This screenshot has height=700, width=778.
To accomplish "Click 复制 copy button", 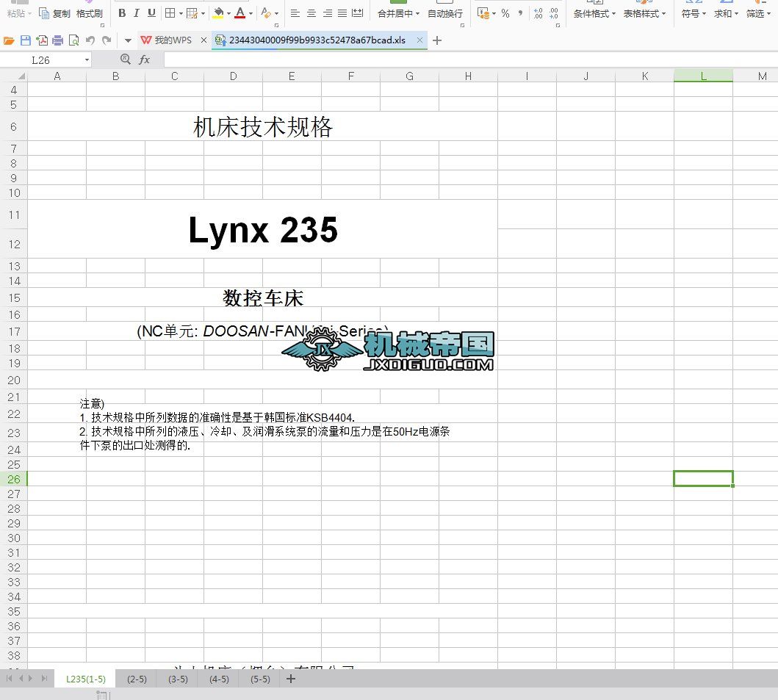I will tap(54, 13).
